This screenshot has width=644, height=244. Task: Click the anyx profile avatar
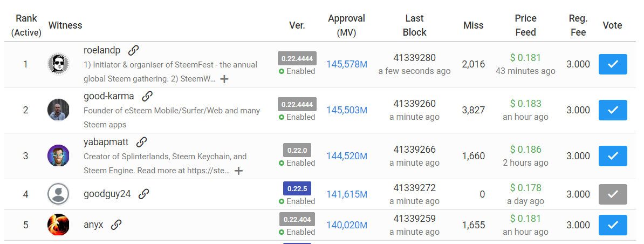coord(58,225)
